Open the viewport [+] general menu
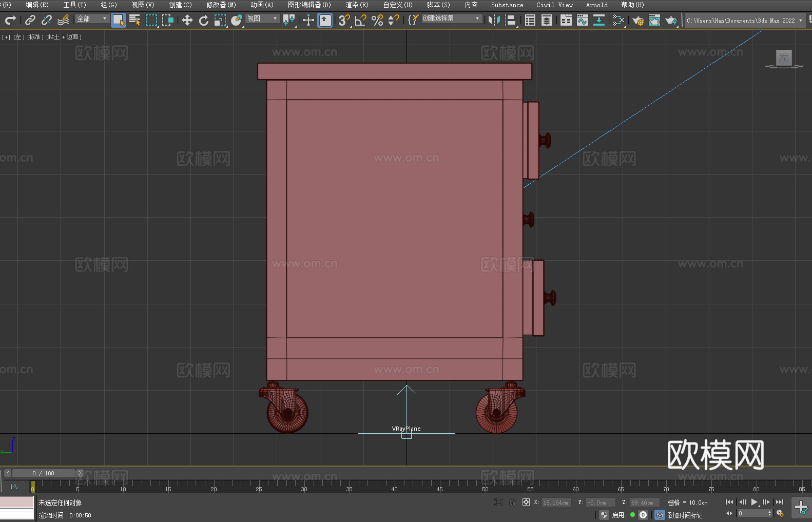This screenshot has height=522, width=812. [6, 37]
